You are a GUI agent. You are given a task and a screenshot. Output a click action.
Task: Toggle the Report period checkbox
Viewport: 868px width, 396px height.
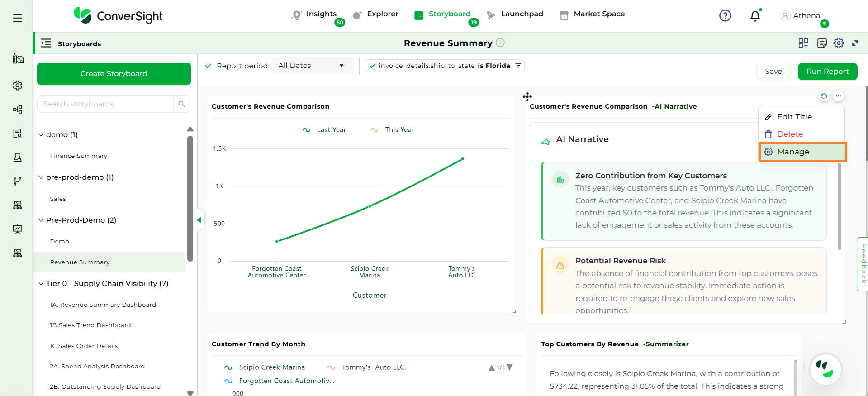point(208,66)
